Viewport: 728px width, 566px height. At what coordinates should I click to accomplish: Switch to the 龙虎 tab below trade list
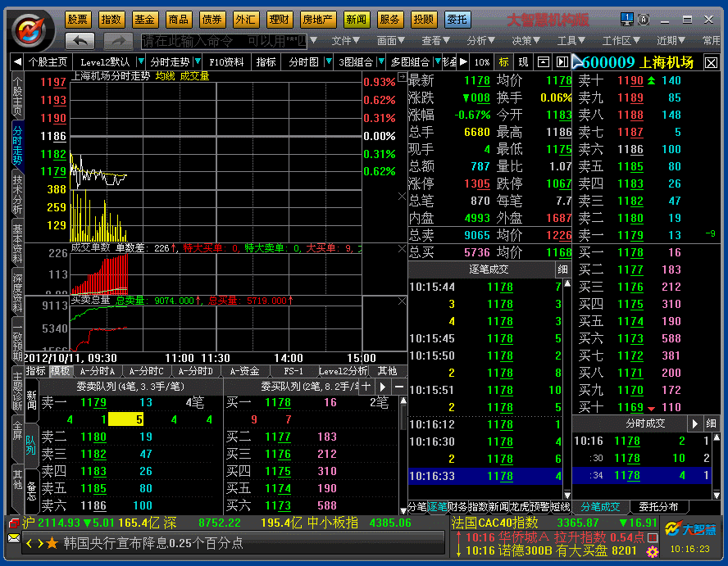[519, 507]
